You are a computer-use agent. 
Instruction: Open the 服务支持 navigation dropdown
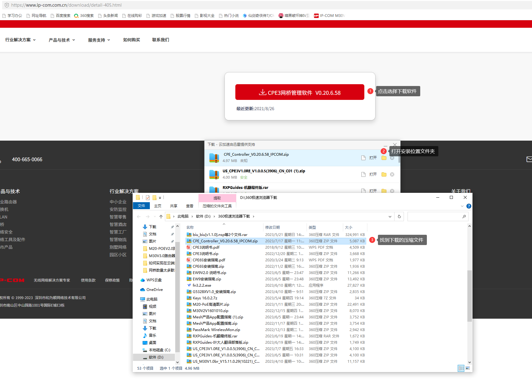point(99,40)
